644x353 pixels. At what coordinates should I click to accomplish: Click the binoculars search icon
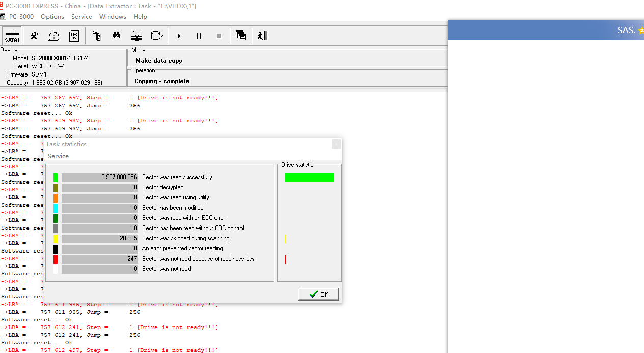coord(116,36)
